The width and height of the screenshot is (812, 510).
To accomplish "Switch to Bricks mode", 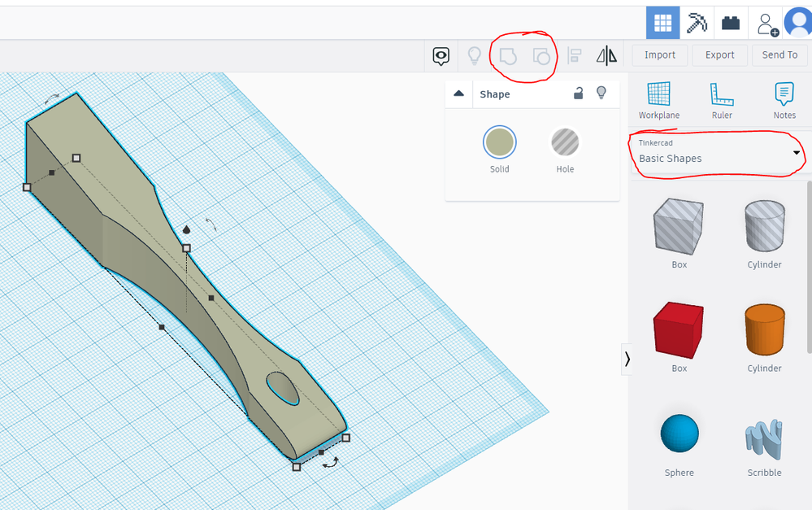I will coord(730,23).
